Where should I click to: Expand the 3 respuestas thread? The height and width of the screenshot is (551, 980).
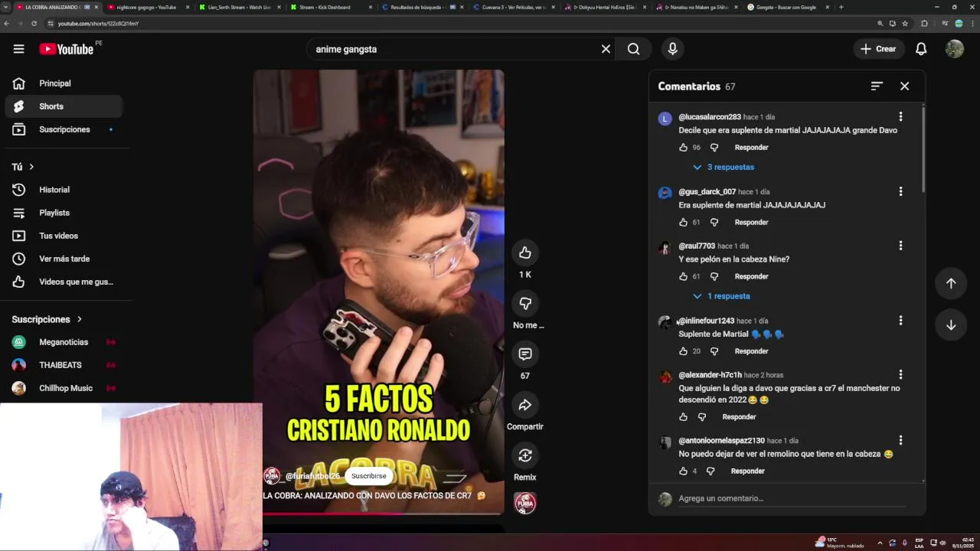click(724, 167)
